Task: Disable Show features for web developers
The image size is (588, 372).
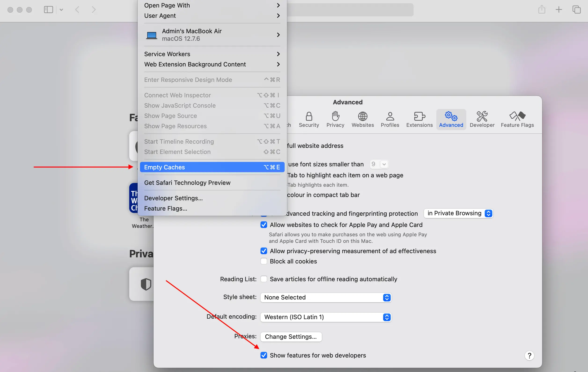Action: (264, 355)
